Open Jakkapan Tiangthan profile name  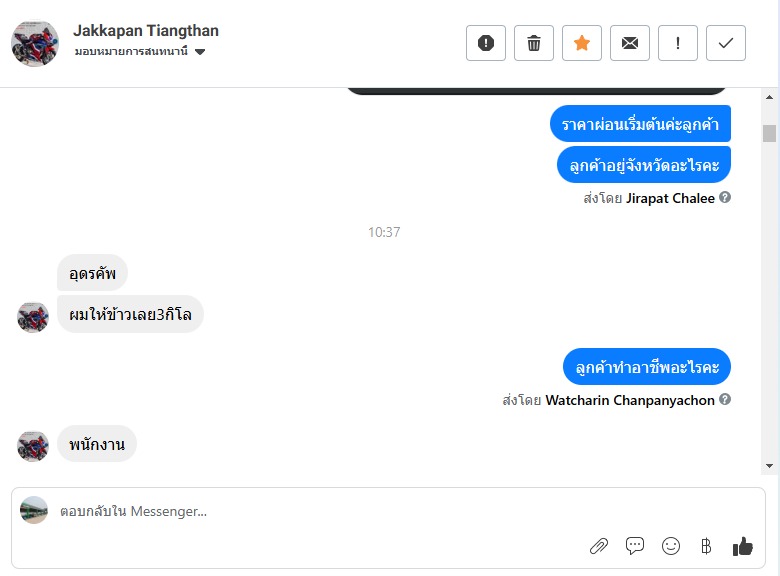tap(146, 30)
